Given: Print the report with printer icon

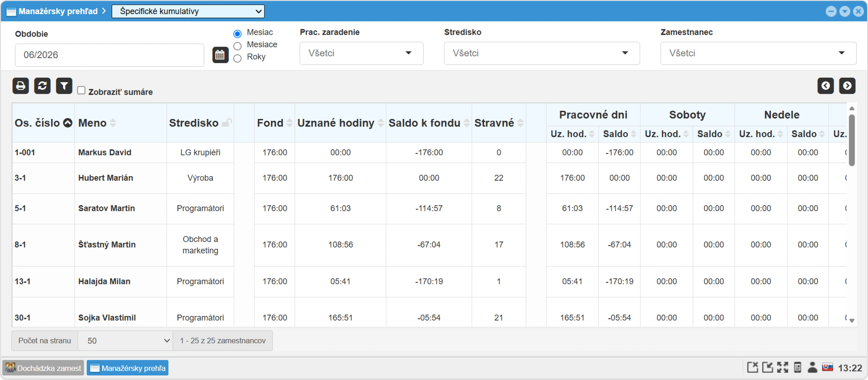Looking at the screenshot, I should (21, 86).
